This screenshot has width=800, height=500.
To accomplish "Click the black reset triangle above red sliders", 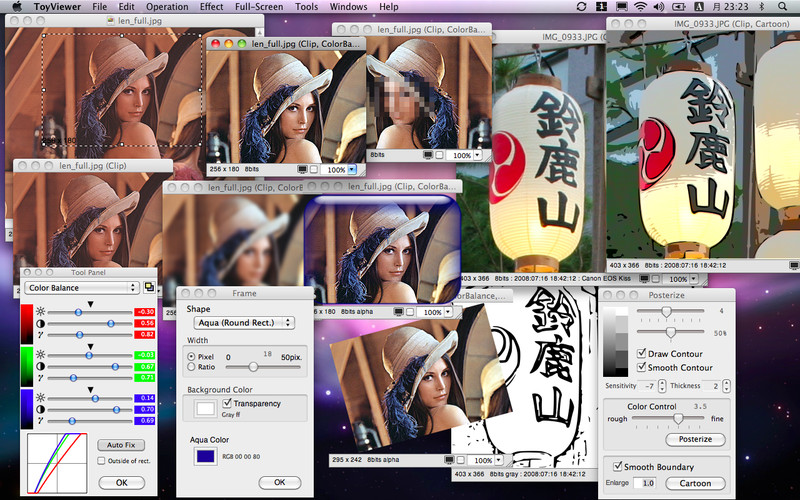I will click(x=90, y=304).
